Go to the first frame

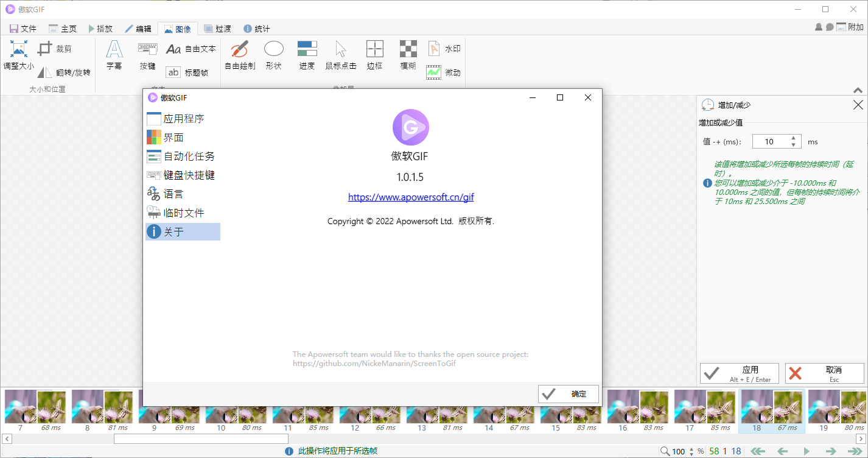758,451
